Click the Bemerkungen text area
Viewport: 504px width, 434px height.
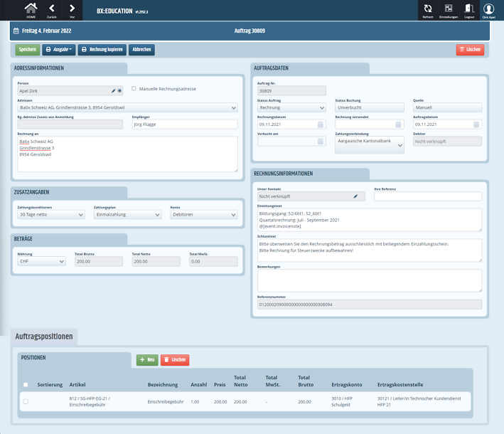[x=370, y=281]
